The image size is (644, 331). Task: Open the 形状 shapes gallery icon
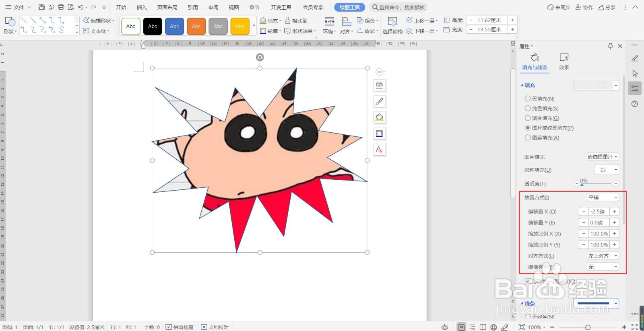[x=10, y=22]
